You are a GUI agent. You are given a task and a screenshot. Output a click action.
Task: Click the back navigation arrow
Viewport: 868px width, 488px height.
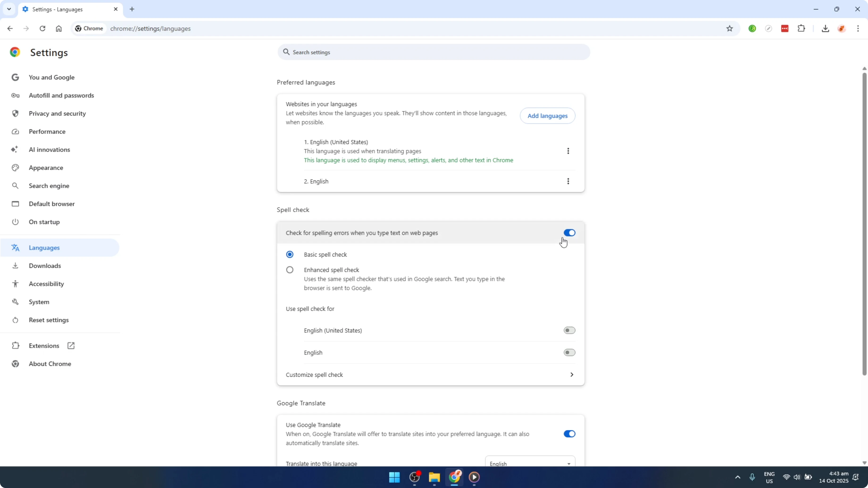pyautogui.click(x=10, y=29)
